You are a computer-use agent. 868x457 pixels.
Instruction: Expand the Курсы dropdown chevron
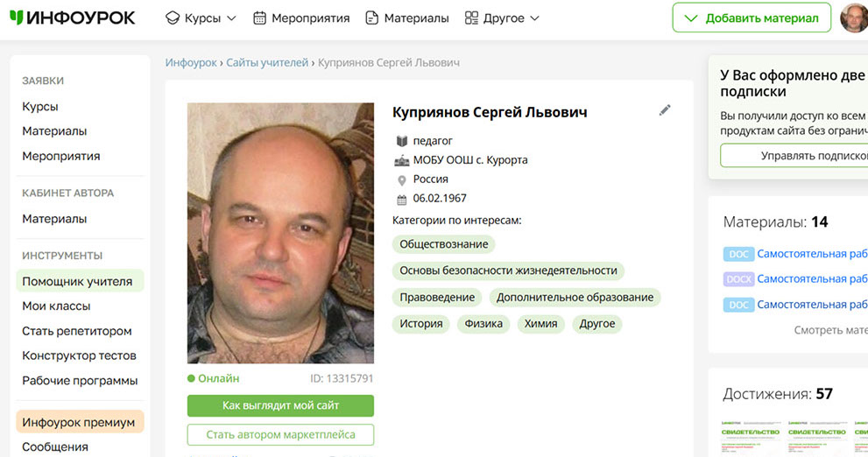(x=231, y=18)
